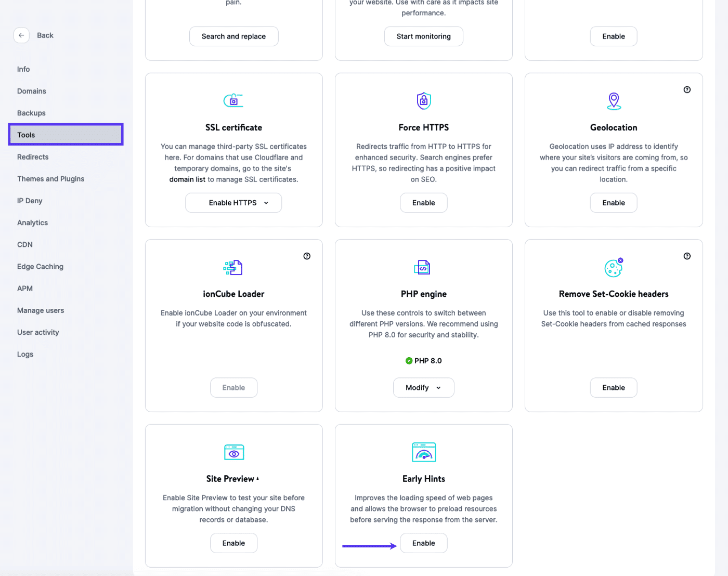Click the PHP engine code file icon
This screenshot has height=576, width=728.
click(x=423, y=267)
